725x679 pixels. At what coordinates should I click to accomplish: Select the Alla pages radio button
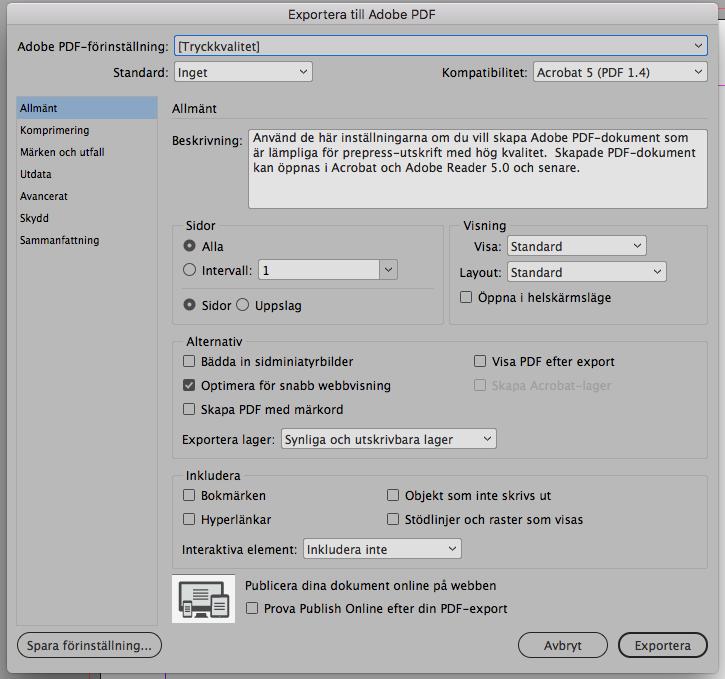click(190, 245)
